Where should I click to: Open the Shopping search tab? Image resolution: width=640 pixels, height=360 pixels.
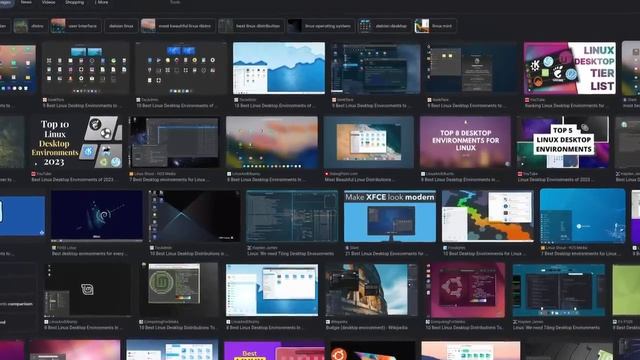75,2
